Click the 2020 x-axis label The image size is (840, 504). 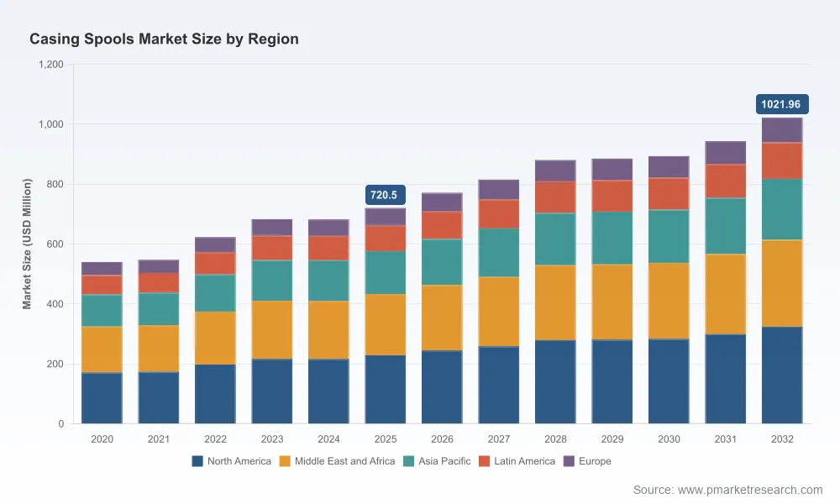point(102,439)
